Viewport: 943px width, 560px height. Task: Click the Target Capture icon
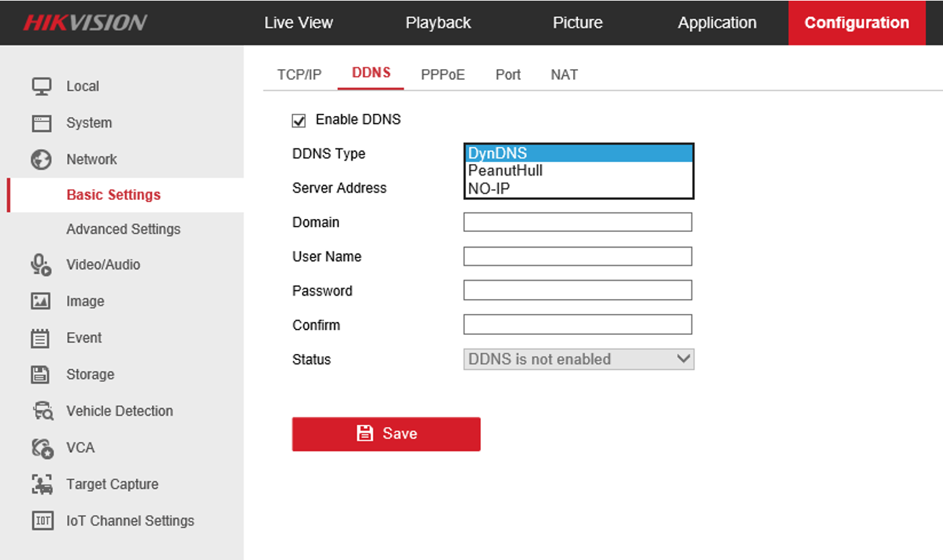pos(42,484)
